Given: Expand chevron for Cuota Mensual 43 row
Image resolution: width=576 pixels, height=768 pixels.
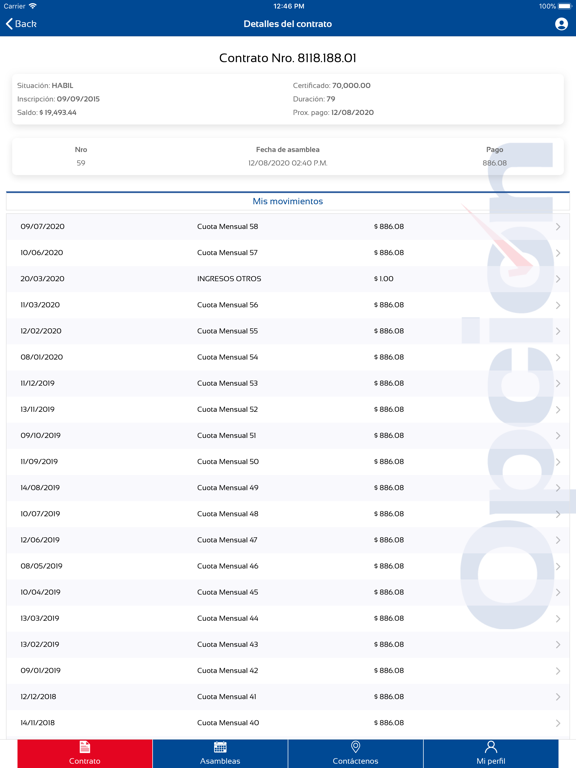Looking at the screenshot, I should [558, 645].
